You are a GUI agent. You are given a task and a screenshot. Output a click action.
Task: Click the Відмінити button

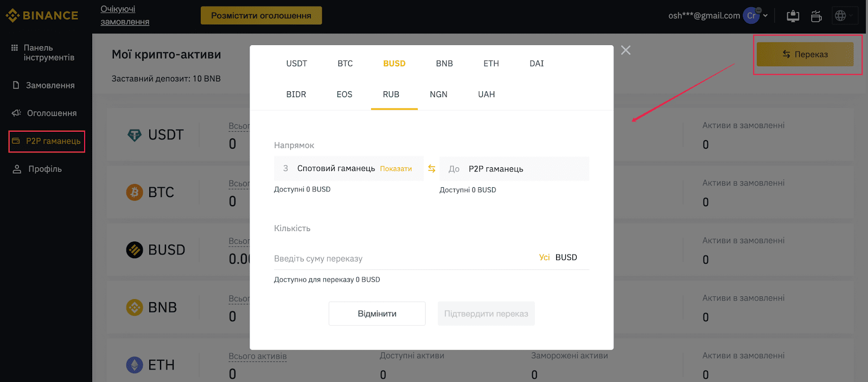click(377, 314)
